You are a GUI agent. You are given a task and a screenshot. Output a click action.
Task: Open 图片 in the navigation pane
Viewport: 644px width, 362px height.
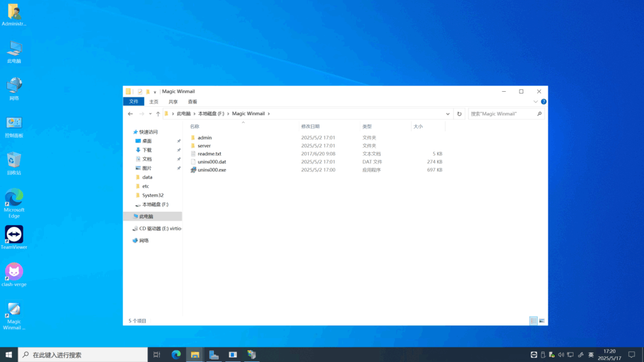tap(147, 168)
